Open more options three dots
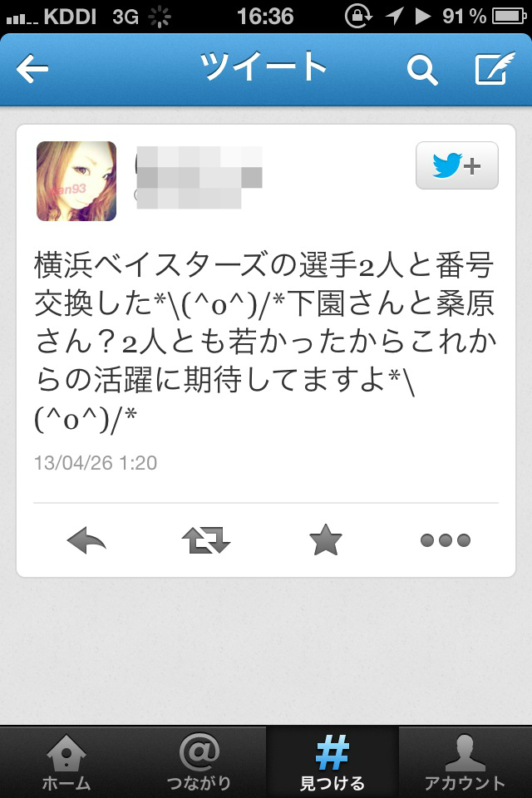The image size is (532, 798). click(445, 540)
